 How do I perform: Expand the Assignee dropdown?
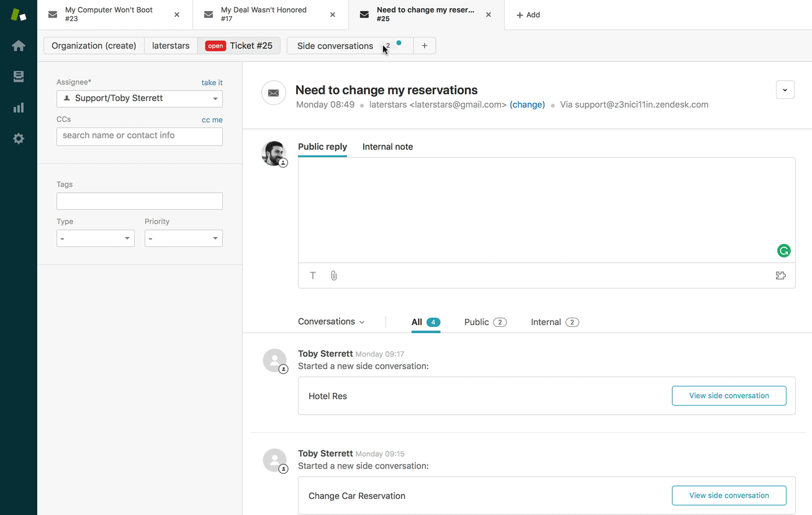(140, 99)
